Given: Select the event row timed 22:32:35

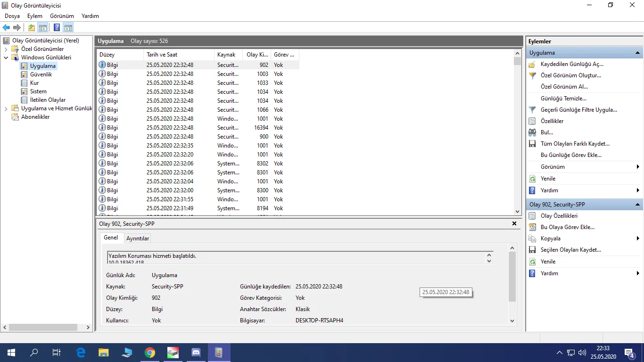Looking at the screenshot, I should tap(198, 146).
